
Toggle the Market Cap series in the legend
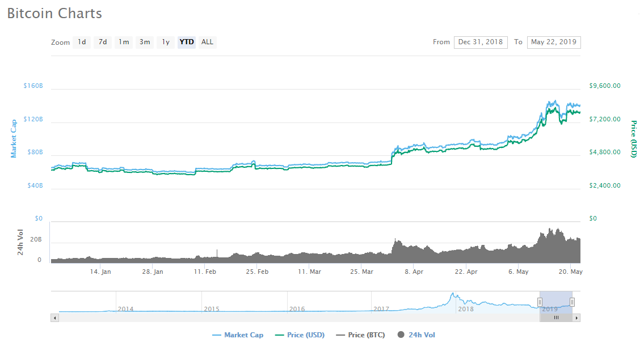coord(238,335)
